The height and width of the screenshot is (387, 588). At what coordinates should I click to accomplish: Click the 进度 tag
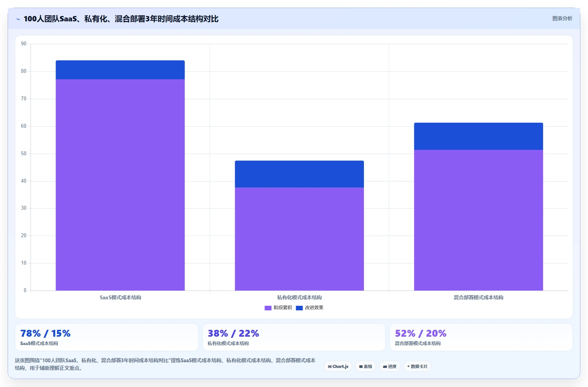[x=389, y=366]
